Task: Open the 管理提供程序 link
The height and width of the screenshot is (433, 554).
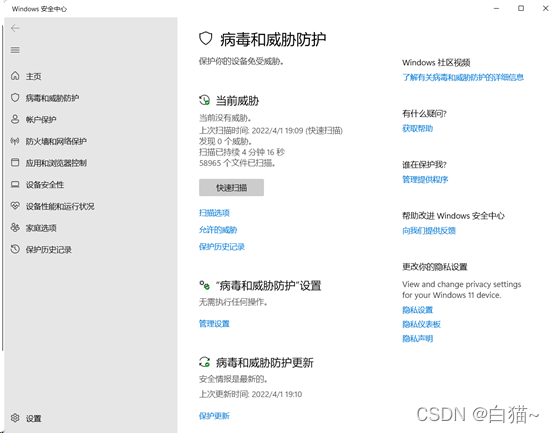Action: click(425, 179)
